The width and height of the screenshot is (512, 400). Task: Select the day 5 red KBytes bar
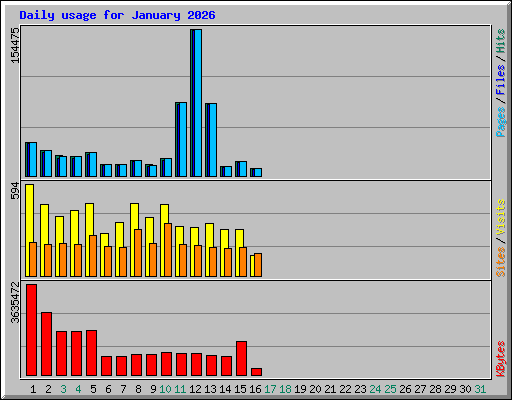pyautogui.click(x=91, y=353)
